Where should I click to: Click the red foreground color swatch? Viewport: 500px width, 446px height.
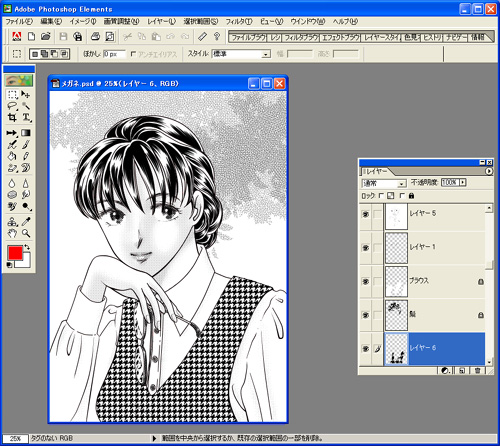[15, 253]
